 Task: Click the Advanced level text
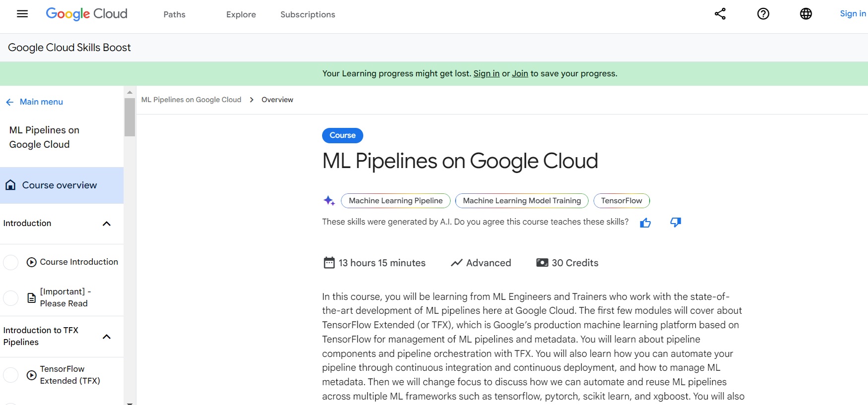click(x=488, y=263)
